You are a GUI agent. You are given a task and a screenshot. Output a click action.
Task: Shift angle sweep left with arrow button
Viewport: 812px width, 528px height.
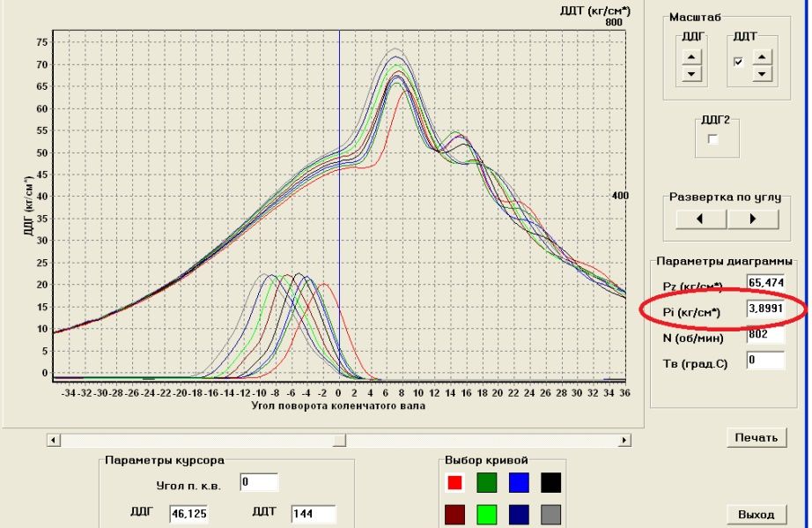tap(701, 219)
